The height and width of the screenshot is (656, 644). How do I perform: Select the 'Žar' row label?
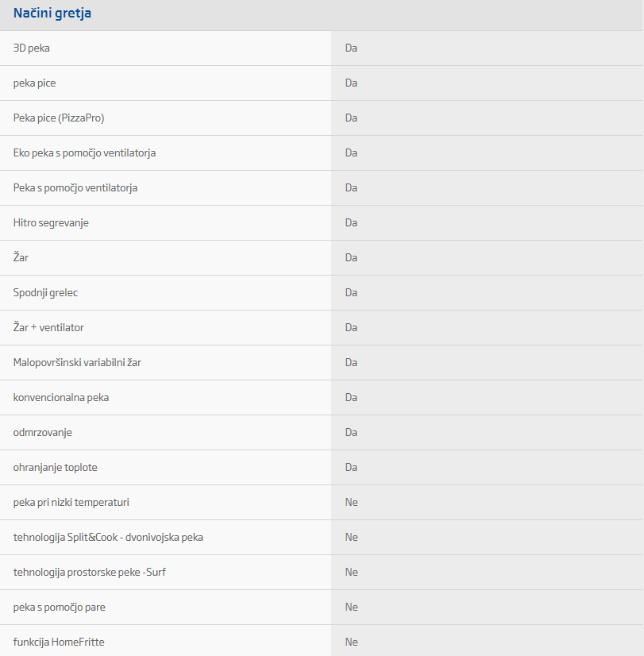[21, 258]
